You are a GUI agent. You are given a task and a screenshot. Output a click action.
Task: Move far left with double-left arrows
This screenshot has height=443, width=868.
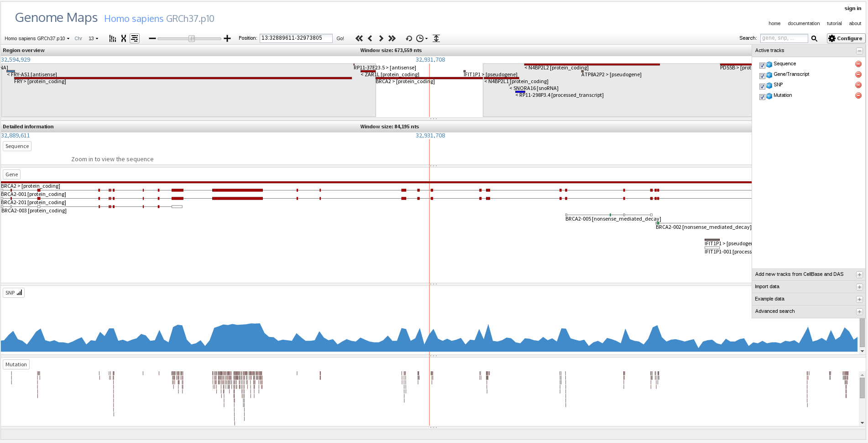[359, 38]
